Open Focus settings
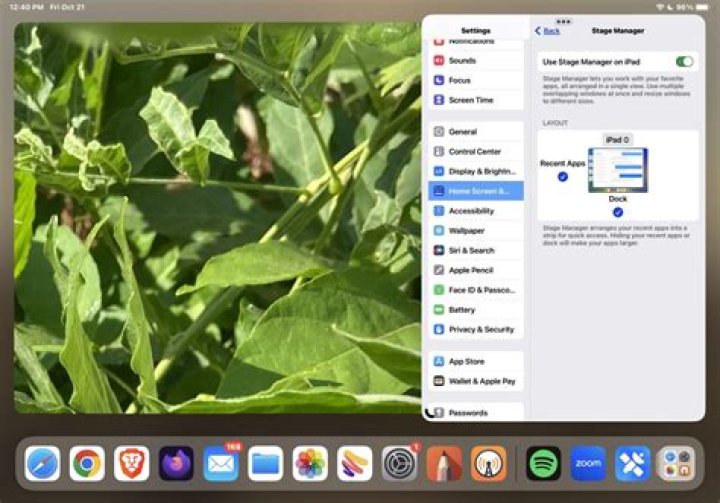 point(476,80)
